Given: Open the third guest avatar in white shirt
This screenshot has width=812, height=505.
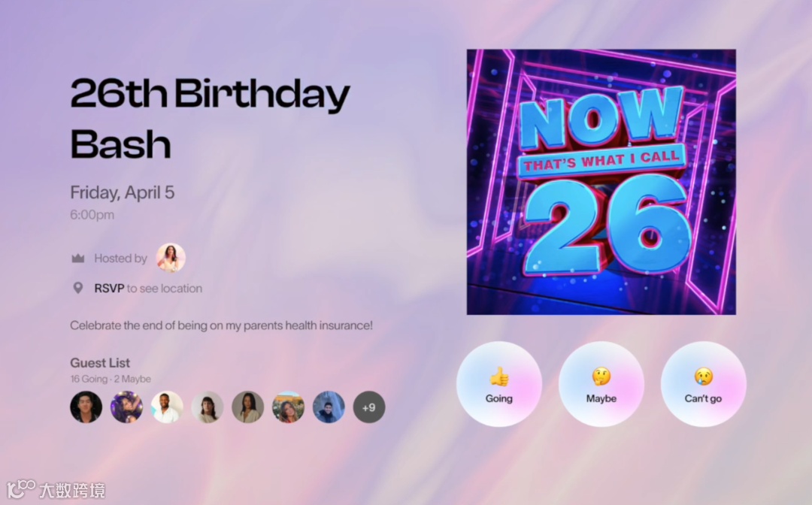Looking at the screenshot, I should (167, 407).
